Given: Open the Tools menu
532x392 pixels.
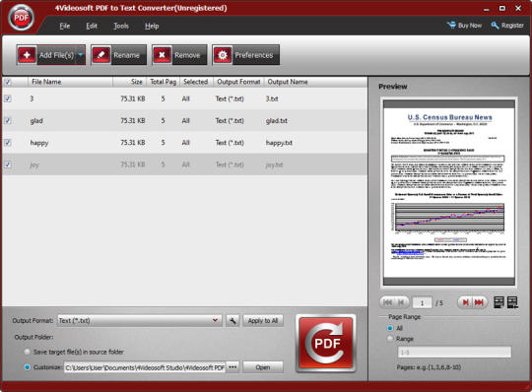Looking at the screenshot, I should (121, 27).
